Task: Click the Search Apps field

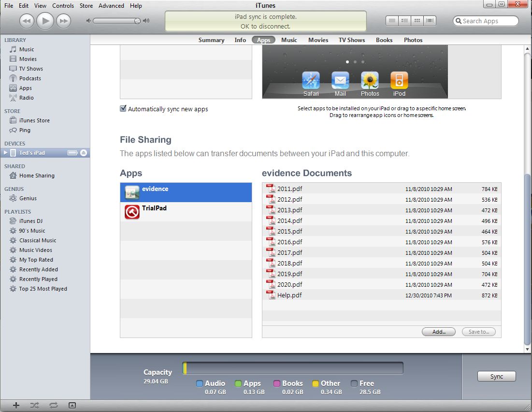Action: point(486,21)
